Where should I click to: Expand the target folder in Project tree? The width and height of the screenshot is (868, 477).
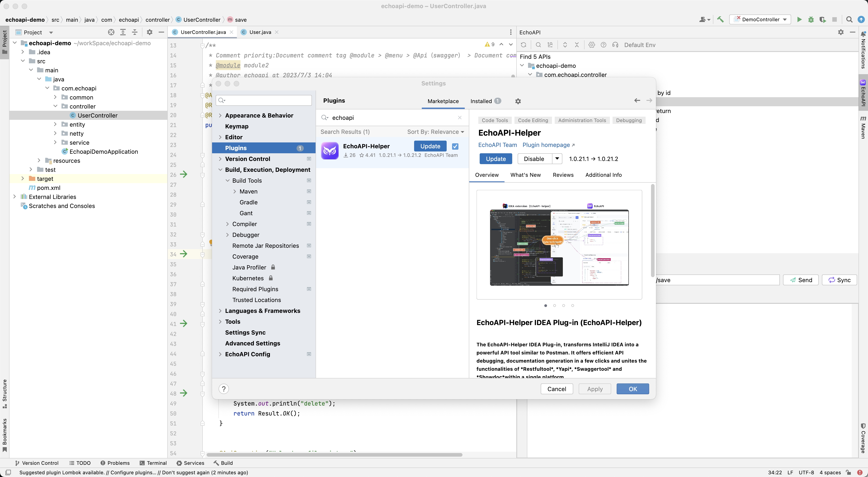coord(23,179)
